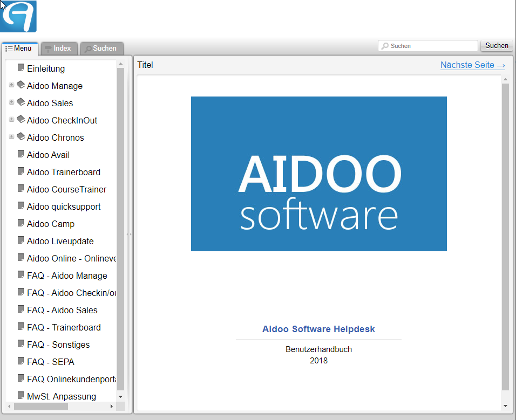Image resolution: width=516 pixels, height=420 pixels.
Task: Click the menu tree horizontal scrollbar thumb
Action: tap(41, 406)
